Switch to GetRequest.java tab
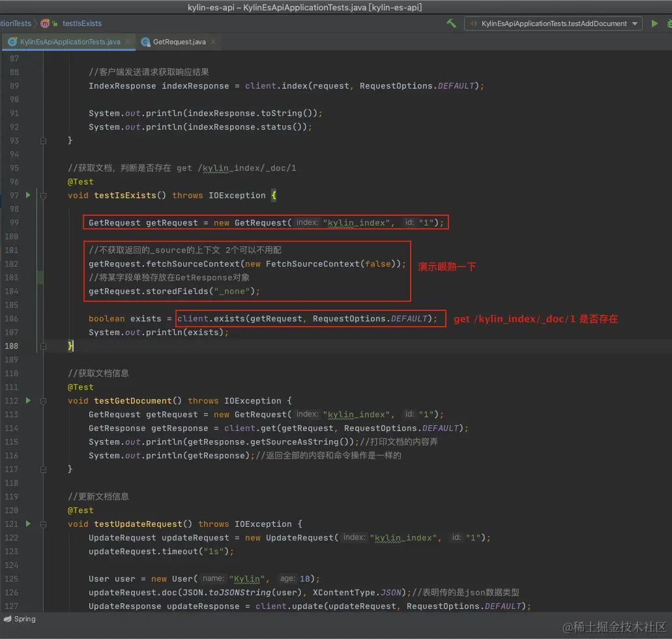 [x=179, y=42]
